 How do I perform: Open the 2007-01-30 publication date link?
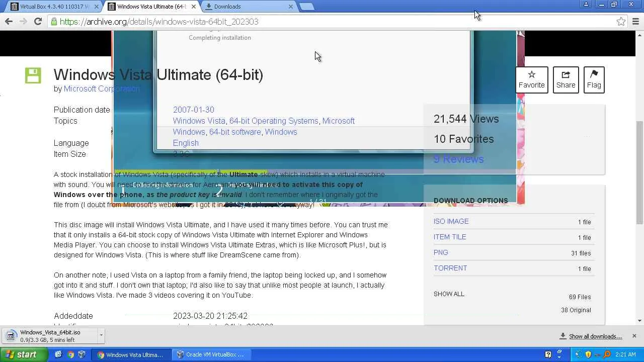coord(194,110)
